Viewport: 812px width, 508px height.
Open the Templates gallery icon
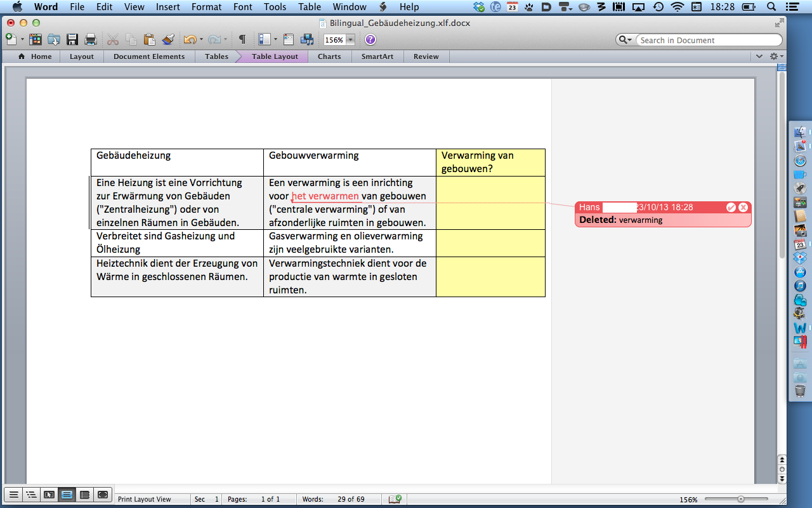point(36,39)
